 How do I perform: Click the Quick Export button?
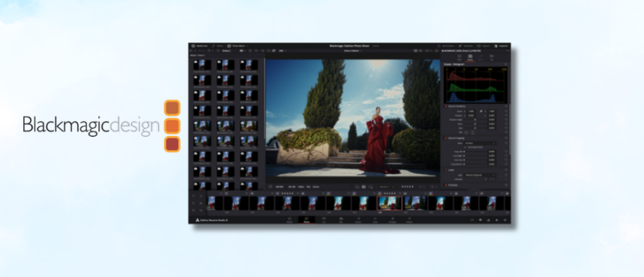[x=445, y=46]
